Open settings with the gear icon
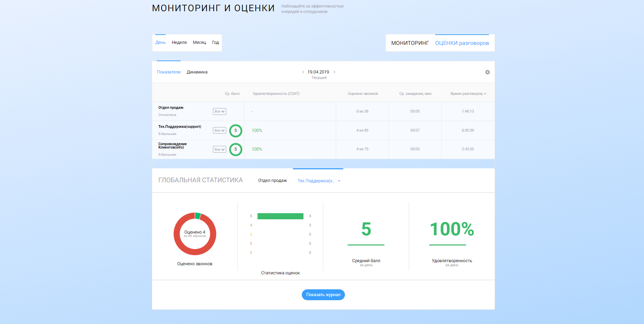This screenshot has width=644, height=324. (x=487, y=72)
